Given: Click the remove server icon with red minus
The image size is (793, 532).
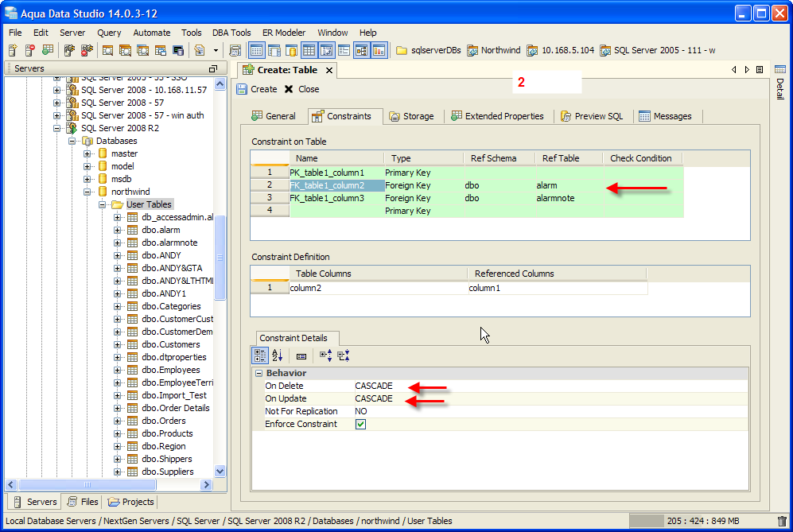Looking at the screenshot, I should [30, 50].
